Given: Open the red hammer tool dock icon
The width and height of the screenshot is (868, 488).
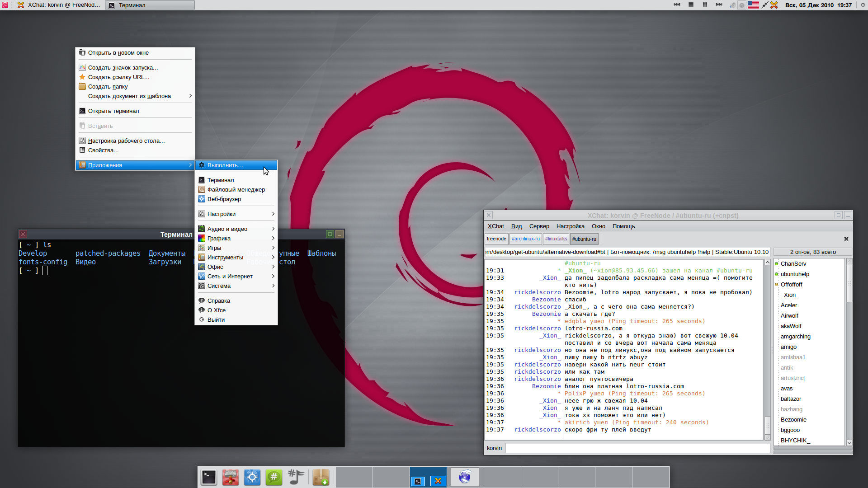Looking at the screenshot, I should pyautogui.click(x=230, y=477).
